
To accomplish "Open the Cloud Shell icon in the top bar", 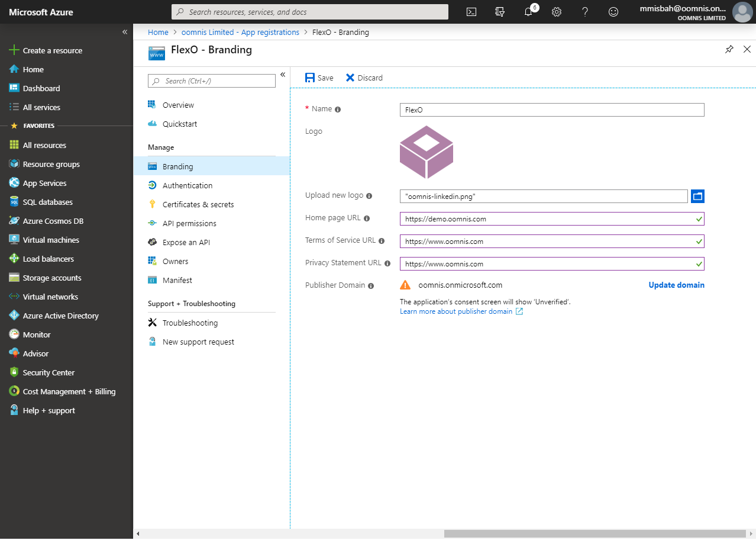I will click(471, 12).
